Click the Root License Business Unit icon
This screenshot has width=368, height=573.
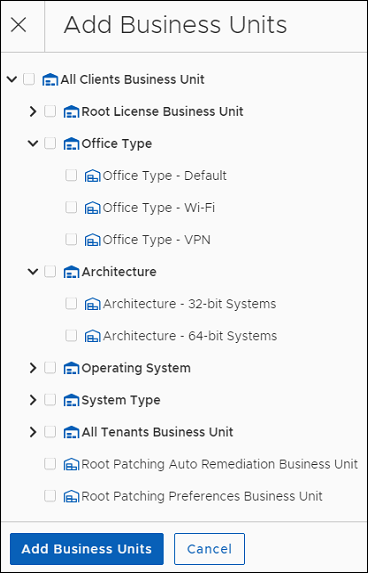tap(71, 112)
